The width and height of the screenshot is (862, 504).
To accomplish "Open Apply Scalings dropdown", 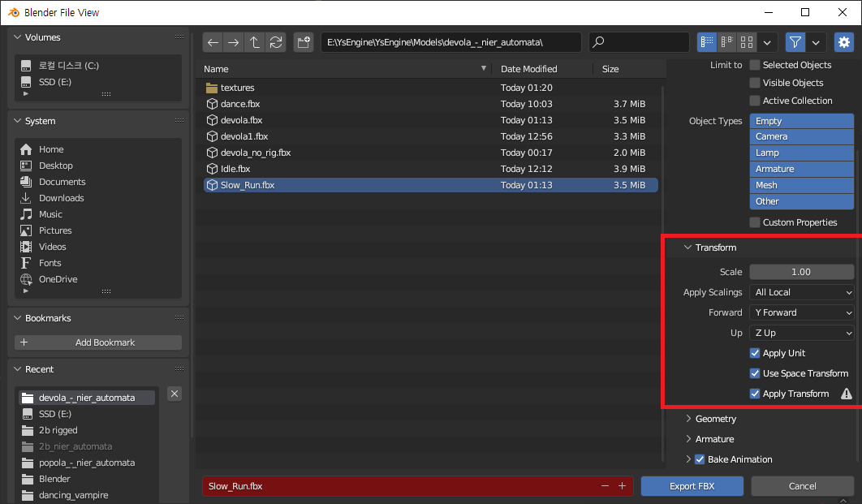I will click(801, 292).
